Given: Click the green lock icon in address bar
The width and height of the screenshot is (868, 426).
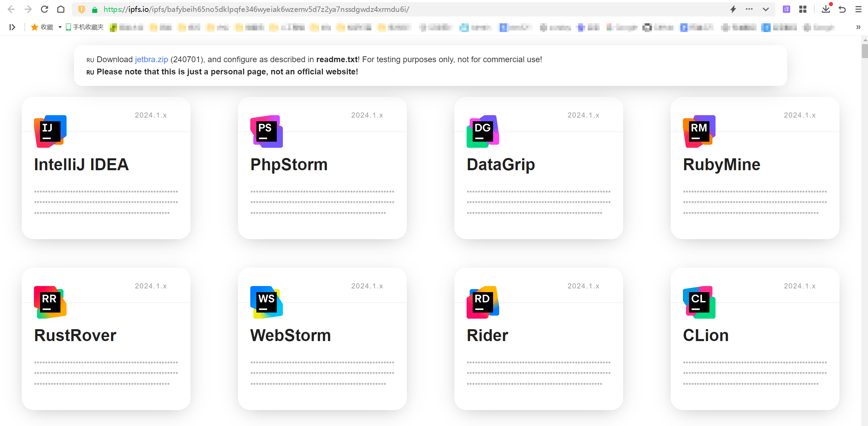Looking at the screenshot, I should [x=95, y=9].
